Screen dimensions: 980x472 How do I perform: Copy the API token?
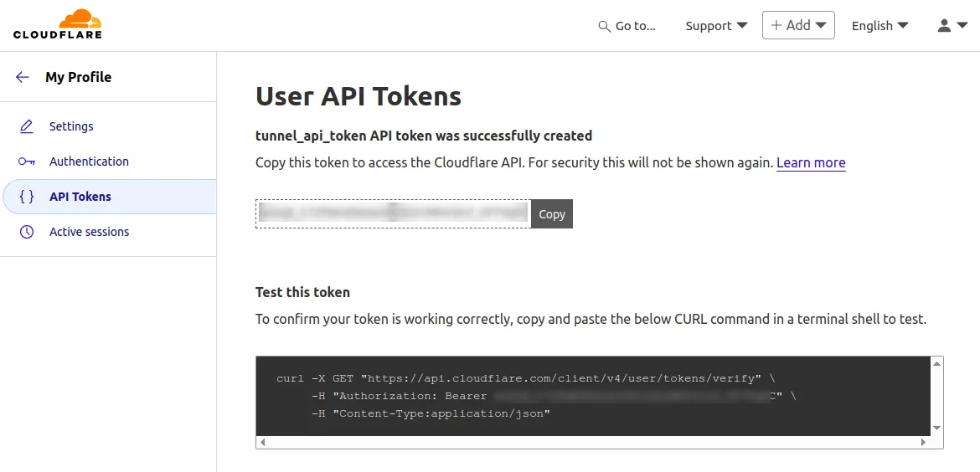click(552, 214)
